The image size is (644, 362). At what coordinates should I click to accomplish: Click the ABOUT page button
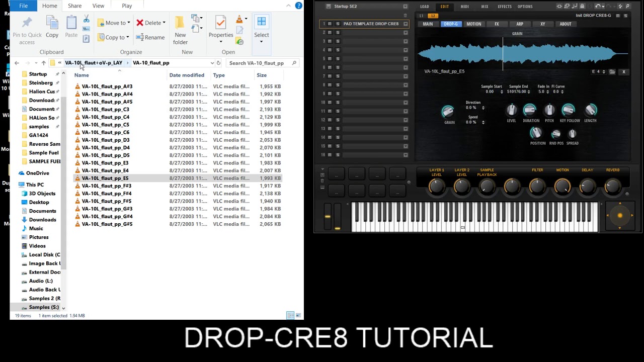pos(566,24)
